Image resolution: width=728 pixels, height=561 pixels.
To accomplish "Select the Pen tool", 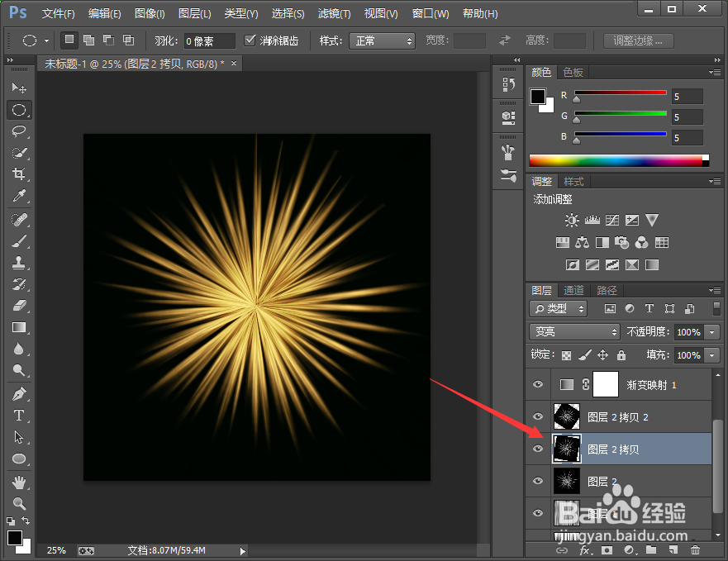I will 18,394.
